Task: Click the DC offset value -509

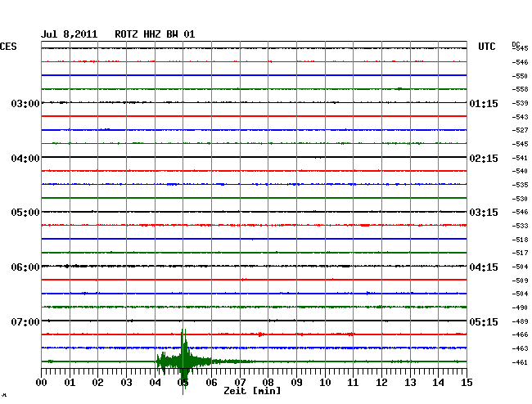Action: tap(520, 281)
